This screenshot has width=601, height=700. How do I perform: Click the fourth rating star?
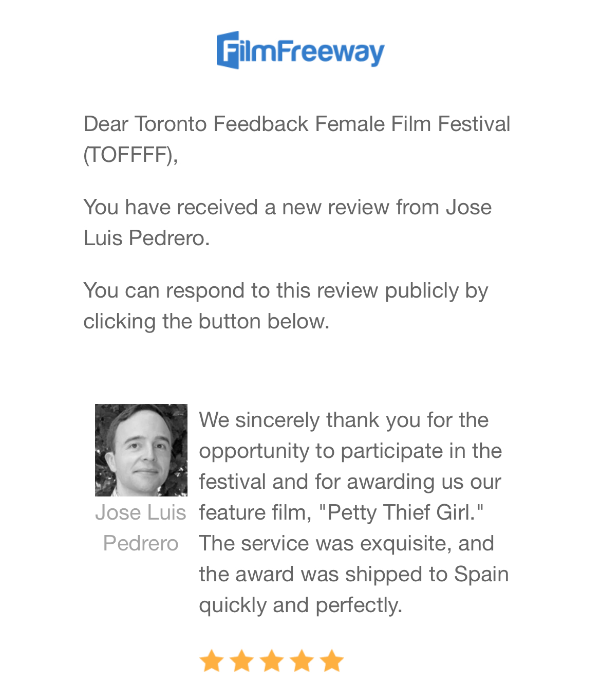tap(302, 661)
